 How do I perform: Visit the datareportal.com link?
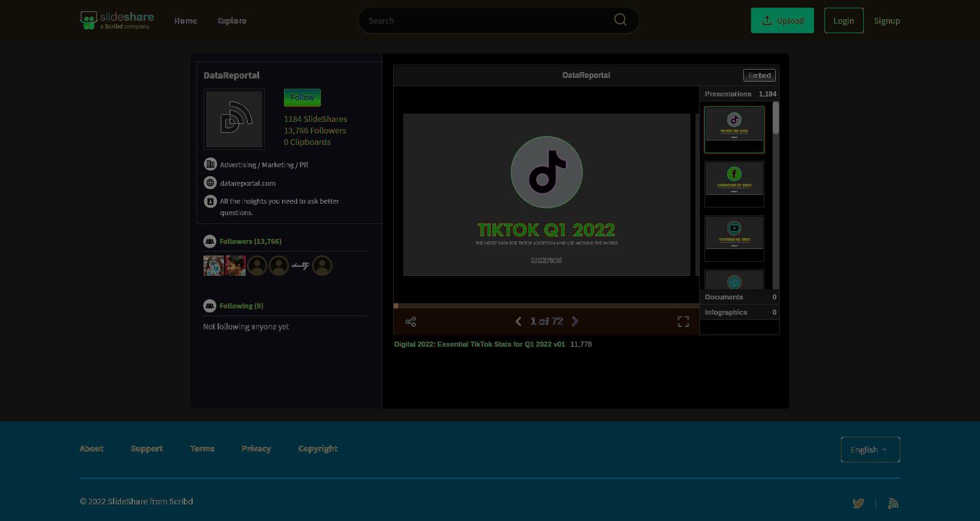(248, 183)
